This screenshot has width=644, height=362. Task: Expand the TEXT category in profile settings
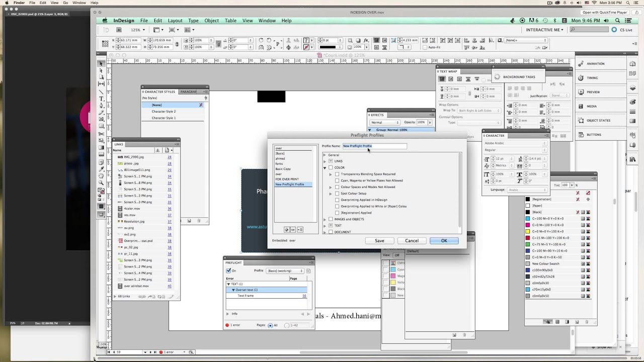(x=325, y=226)
